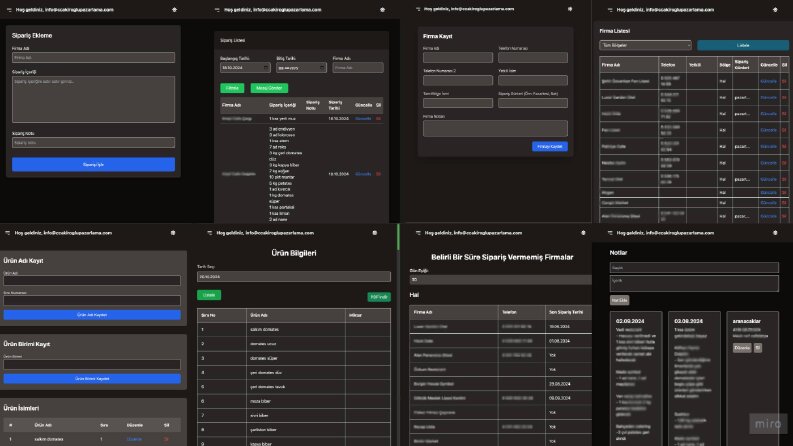The image size is (793, 446).
Task: Click Güncelle link in first Sipariş Listesi row
Action: click(x=363, y=119)
